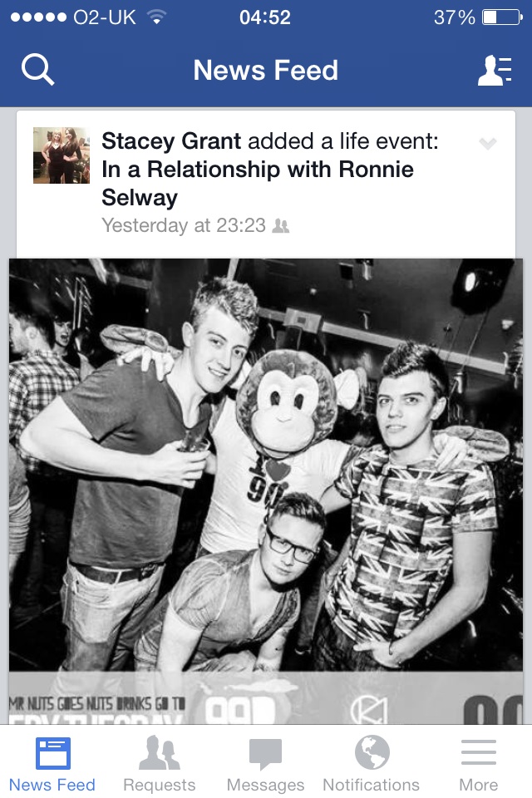Open the Ronnie Selway name link
Viewport: 532px width, 798px height.
tap(257, 183)
